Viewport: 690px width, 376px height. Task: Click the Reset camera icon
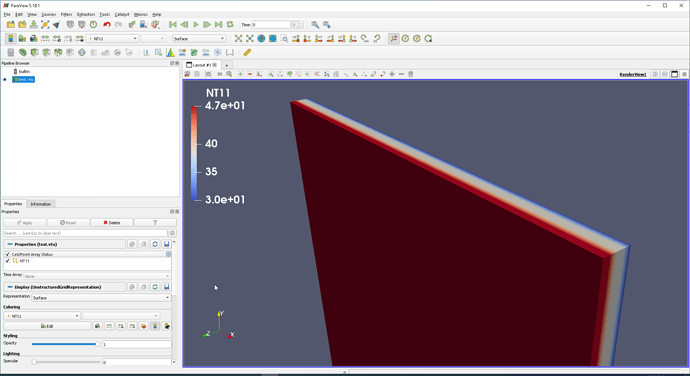[x=239, y=39]
